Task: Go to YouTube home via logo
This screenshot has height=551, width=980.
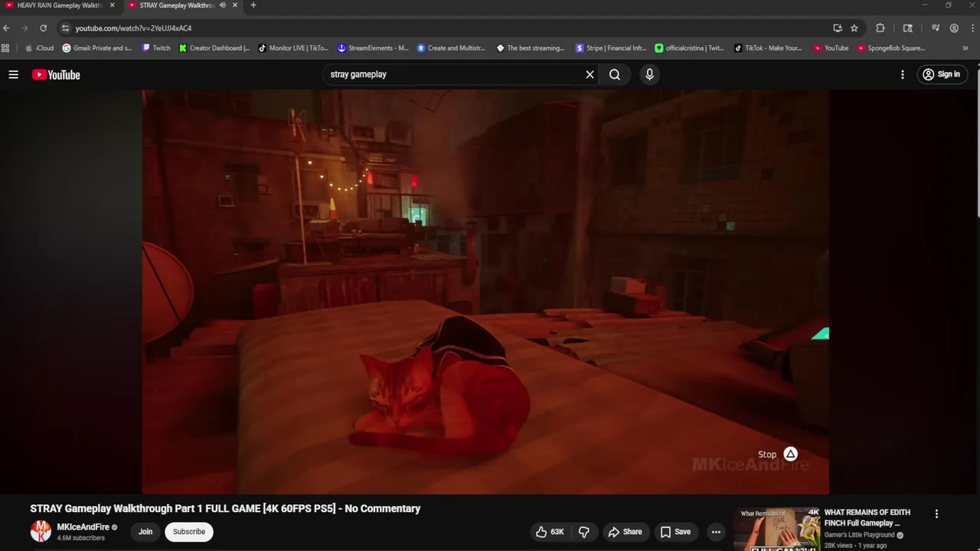Action: click(x=56, y=74)
